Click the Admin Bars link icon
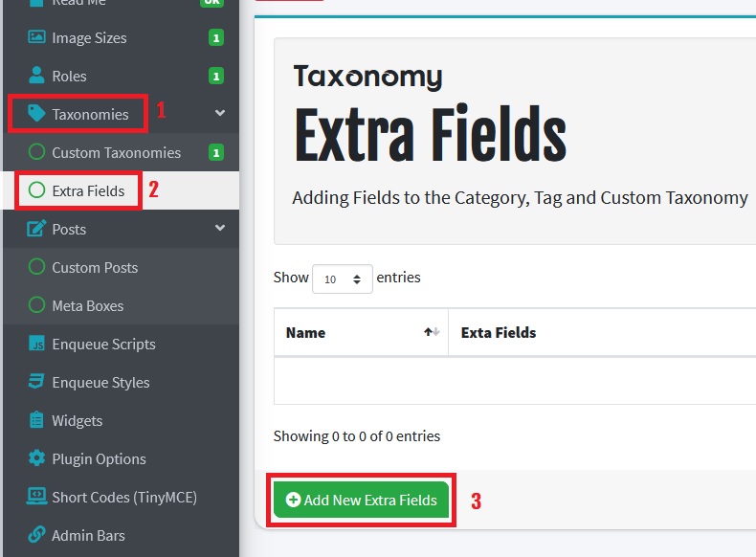Image resolution: width=756 pixels, height=557 pixels. 36,535
